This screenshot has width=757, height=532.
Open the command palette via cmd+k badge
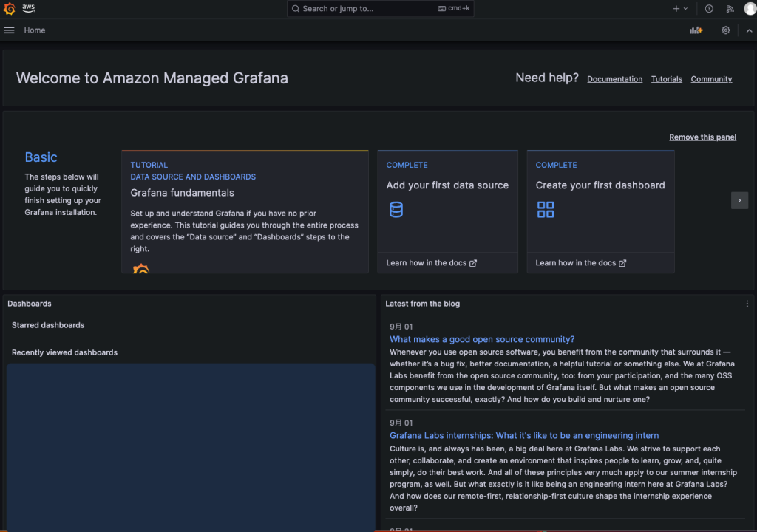[454, 8]
